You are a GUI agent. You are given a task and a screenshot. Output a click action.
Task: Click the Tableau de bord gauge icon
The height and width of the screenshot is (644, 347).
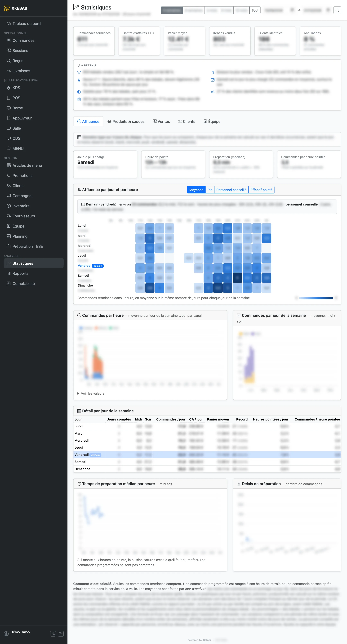click(x=9, y=23)
